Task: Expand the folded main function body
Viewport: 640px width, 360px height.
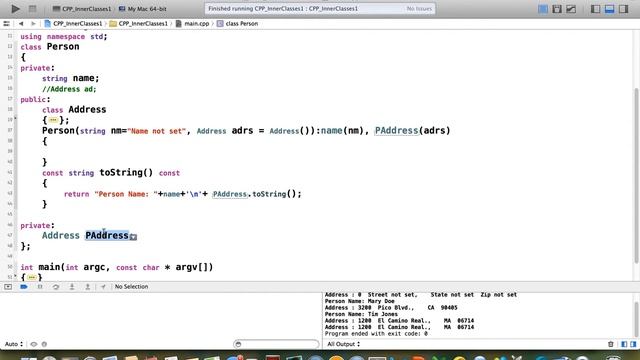Action: point(31,278)
